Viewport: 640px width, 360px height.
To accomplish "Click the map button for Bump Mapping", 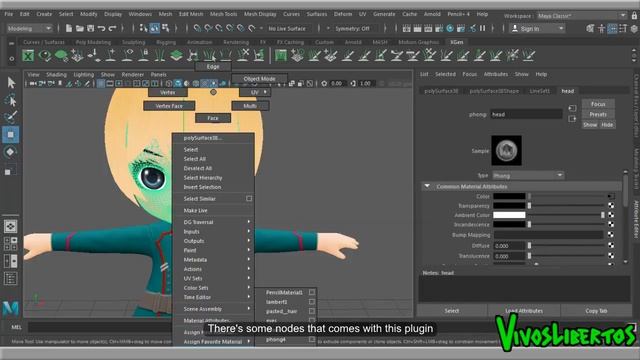I will click(x=611, y=235).
